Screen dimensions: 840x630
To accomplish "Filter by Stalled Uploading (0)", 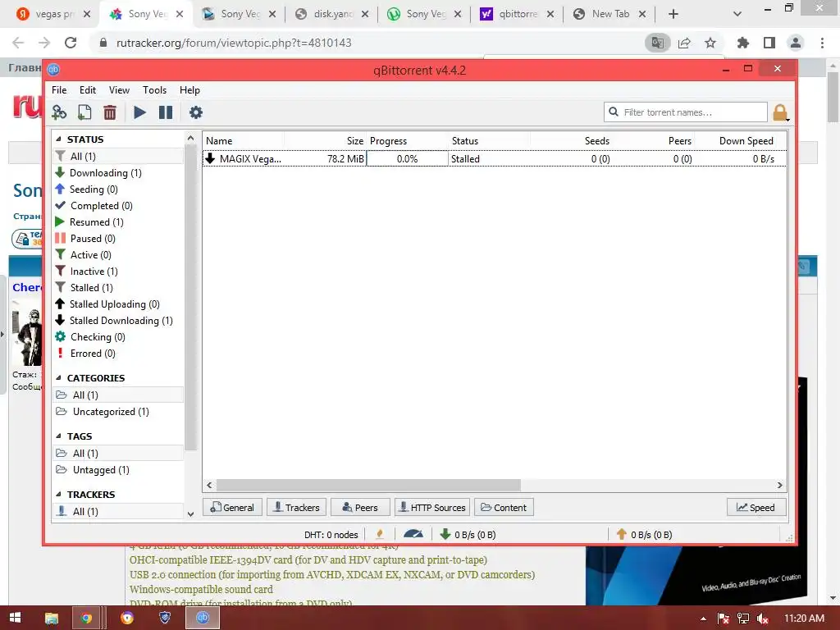I will coord(118,304).
